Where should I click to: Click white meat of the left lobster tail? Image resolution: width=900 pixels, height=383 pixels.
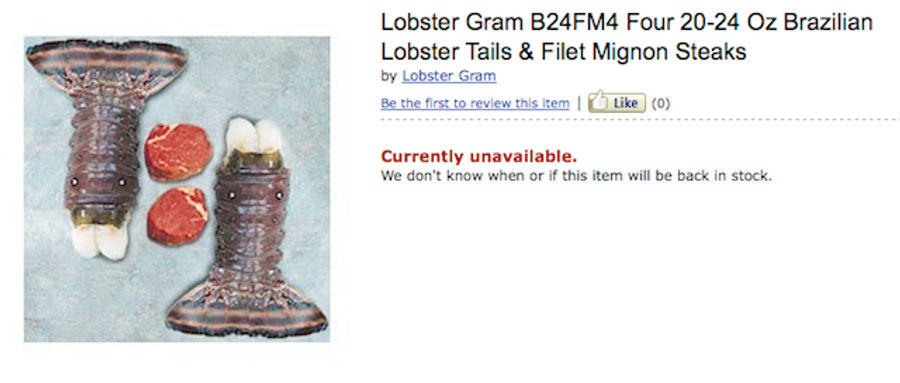[x=100, y=241]
